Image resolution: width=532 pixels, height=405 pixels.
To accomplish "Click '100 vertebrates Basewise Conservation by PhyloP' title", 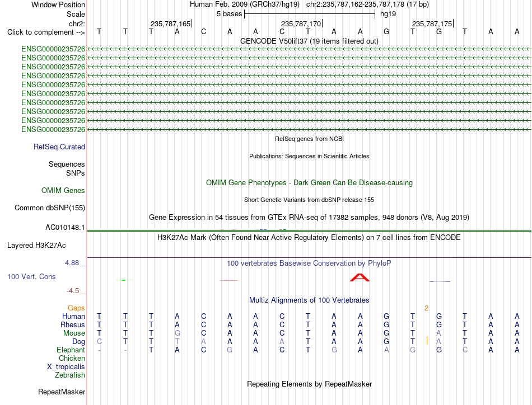I will [x=309, y=263].
